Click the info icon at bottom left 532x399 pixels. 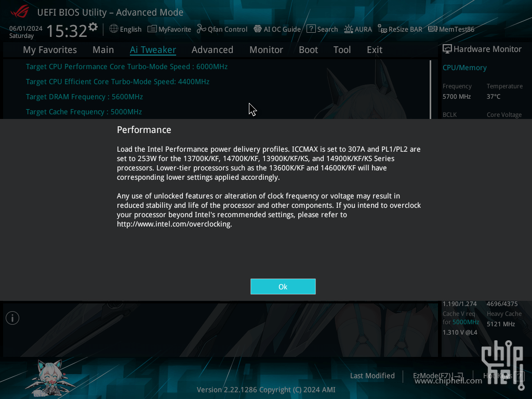[12, 318]
